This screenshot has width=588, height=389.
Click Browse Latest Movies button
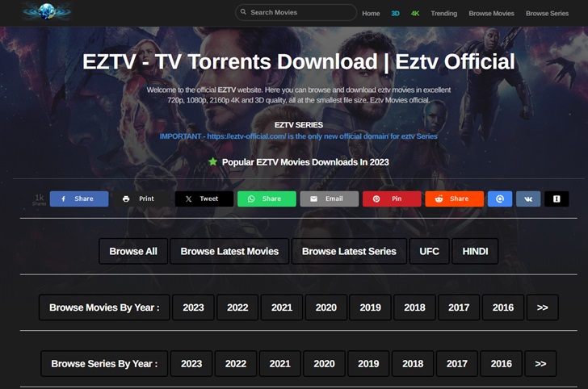[x=229, y=251]
